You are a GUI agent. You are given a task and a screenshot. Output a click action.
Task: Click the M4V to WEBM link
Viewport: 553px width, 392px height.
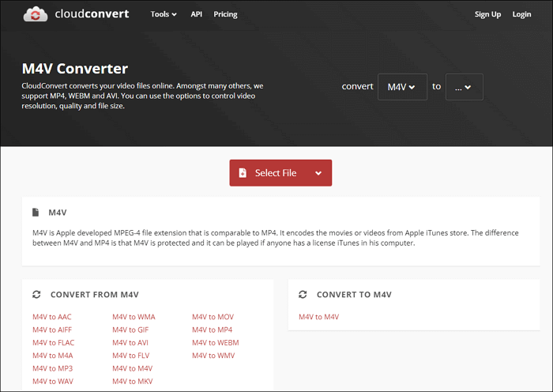click(x=215, y=342)
